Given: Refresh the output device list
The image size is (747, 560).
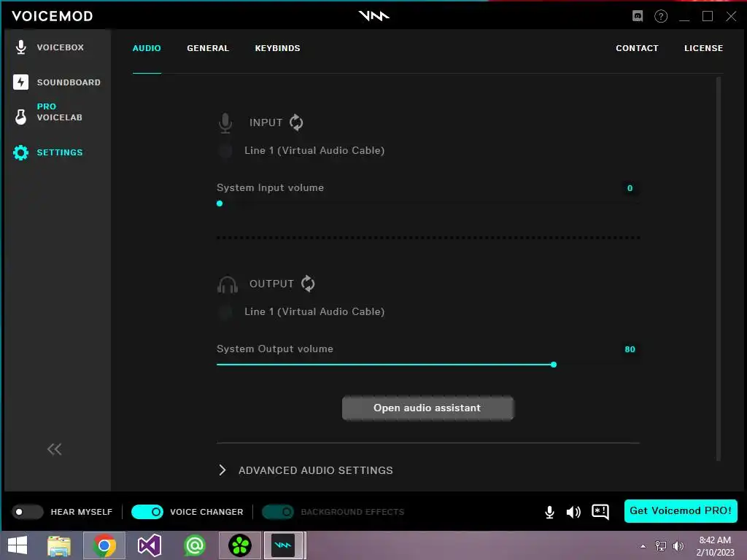Looking at the screenshot, I should pyautogui.click(x=308, y=284).
